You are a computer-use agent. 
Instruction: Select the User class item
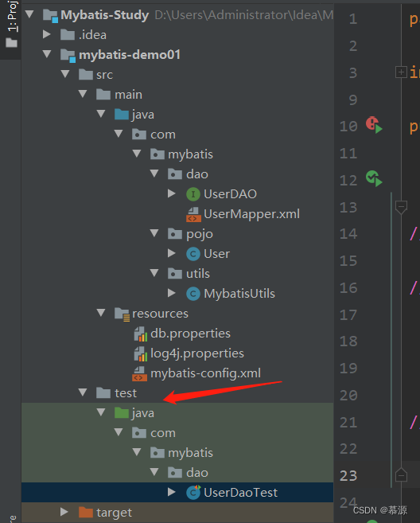(216, 253)
